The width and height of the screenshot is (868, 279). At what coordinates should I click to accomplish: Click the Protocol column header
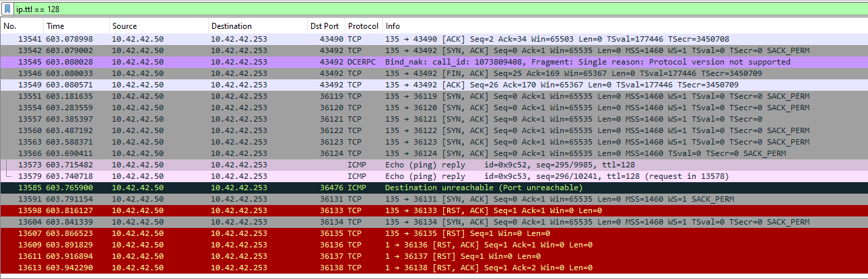364,26
